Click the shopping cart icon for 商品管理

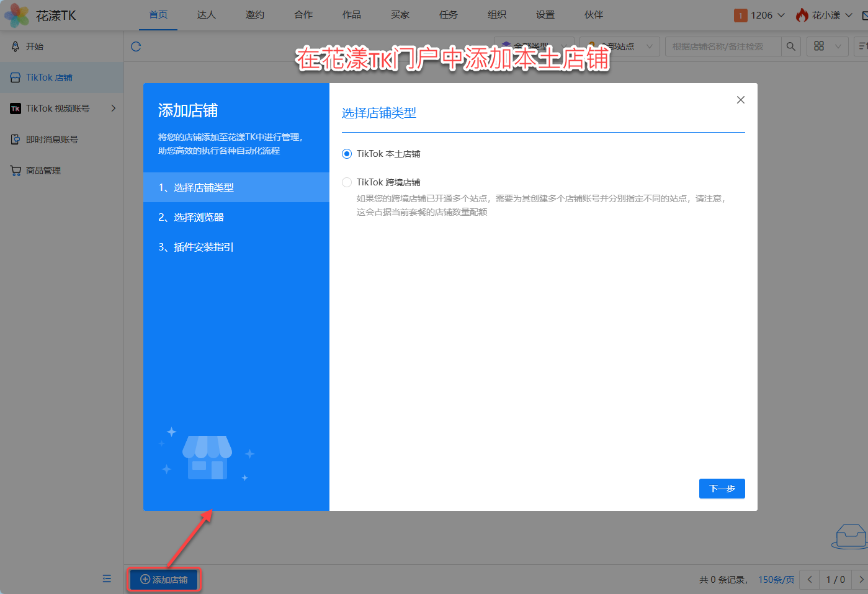pyautogui.click(x=16, y=171)
